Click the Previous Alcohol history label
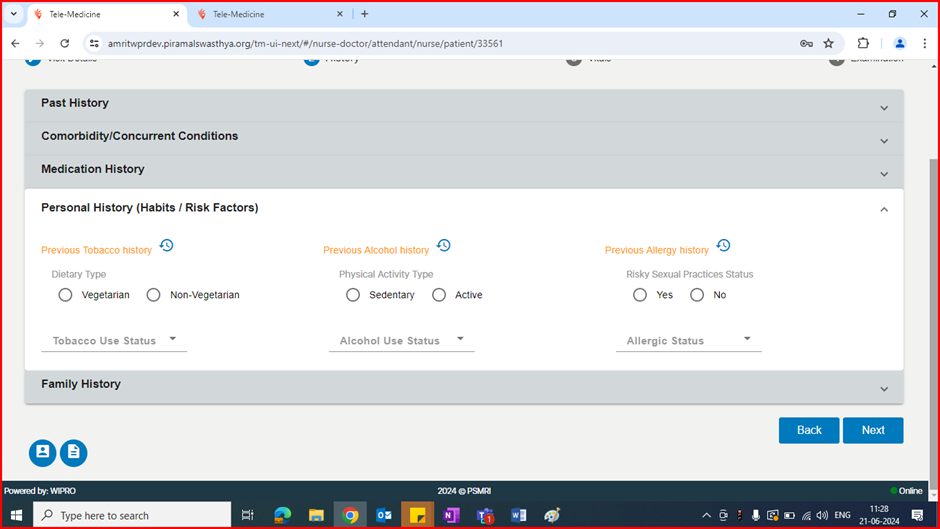Viewport: 940px width, 529px height. point(376,250)
